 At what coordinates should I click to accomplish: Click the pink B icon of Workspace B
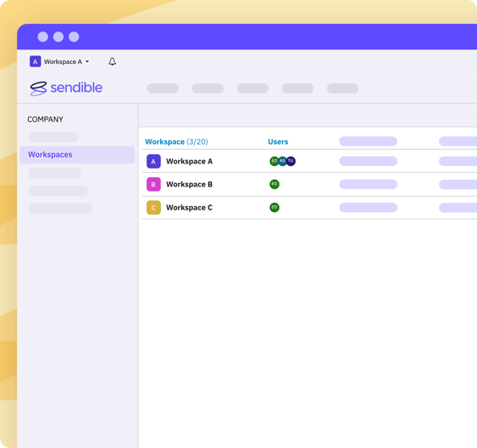point(153,184)
